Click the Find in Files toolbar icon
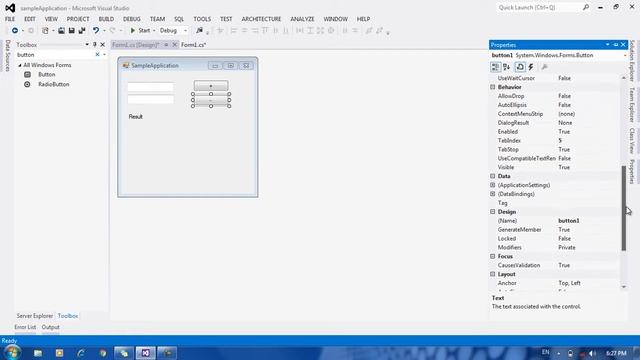 (199, 31)
